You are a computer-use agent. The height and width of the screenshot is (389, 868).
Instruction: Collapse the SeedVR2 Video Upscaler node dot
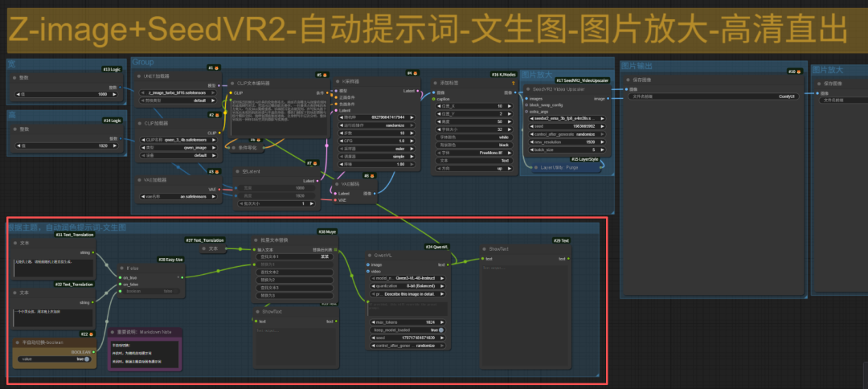[x=527, y=89]
